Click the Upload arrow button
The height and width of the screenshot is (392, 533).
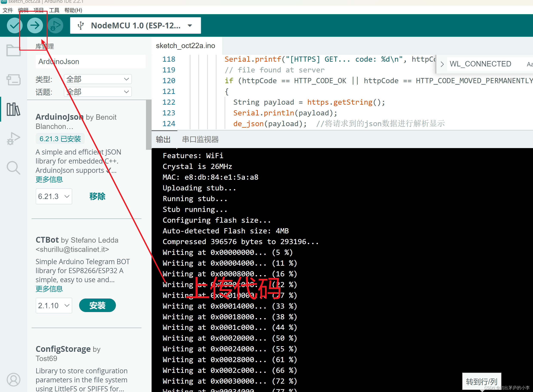pos(35,25)
